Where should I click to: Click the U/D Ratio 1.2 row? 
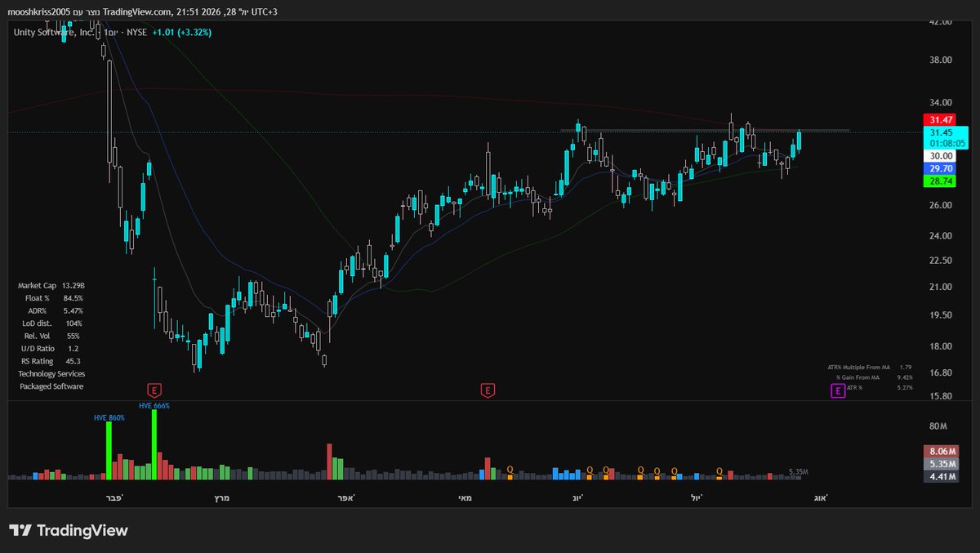[51, 349]
